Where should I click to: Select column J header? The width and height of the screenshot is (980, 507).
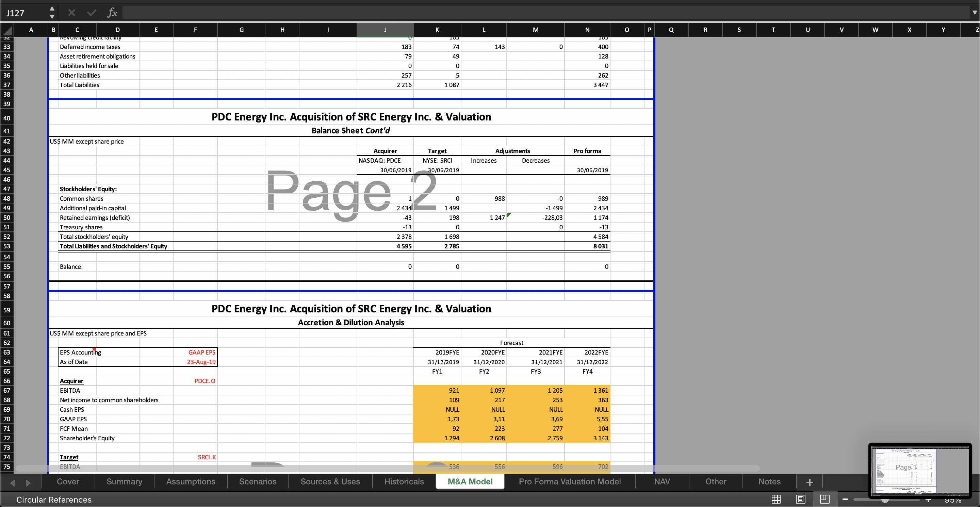[x=385, y=30]
